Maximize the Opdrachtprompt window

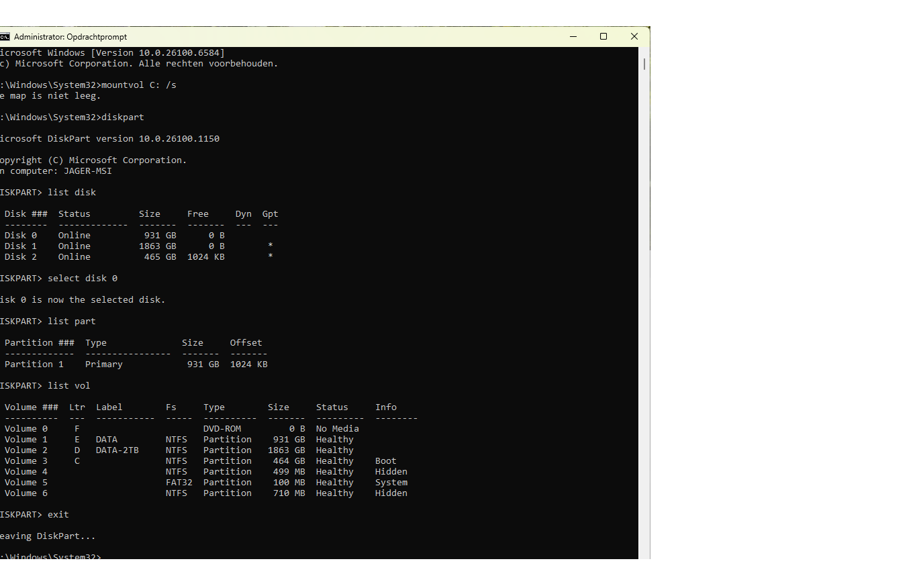603,37
